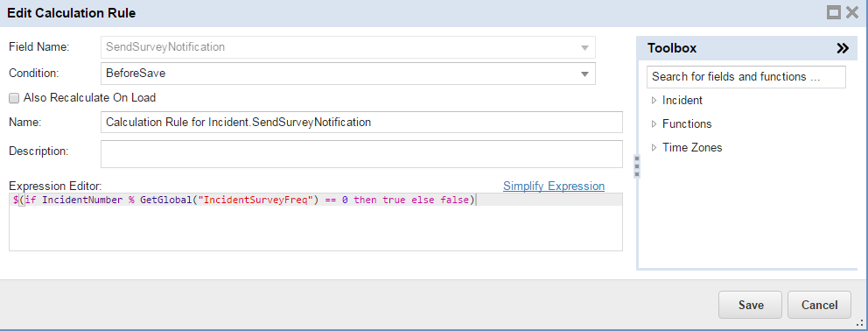Click the resize grip at dialog corner
The image size is (868, 331).
pos(861,324)
